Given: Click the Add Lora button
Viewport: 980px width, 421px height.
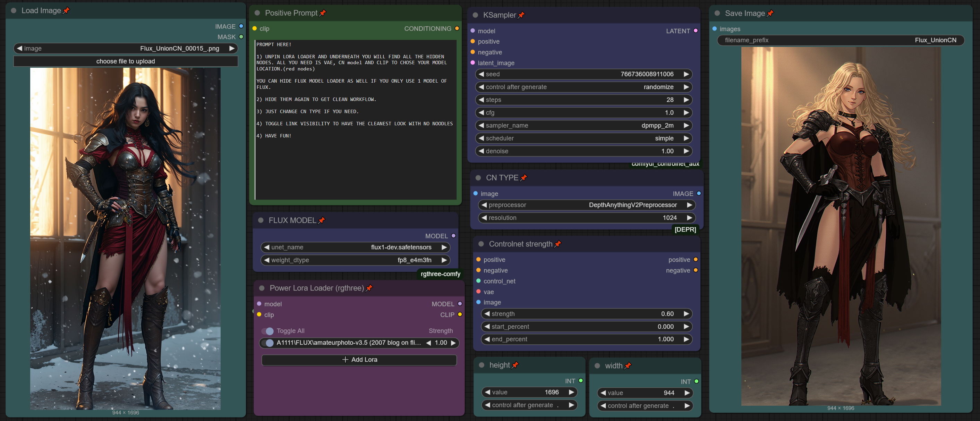Looking at the screenshot, I should 359,360.
